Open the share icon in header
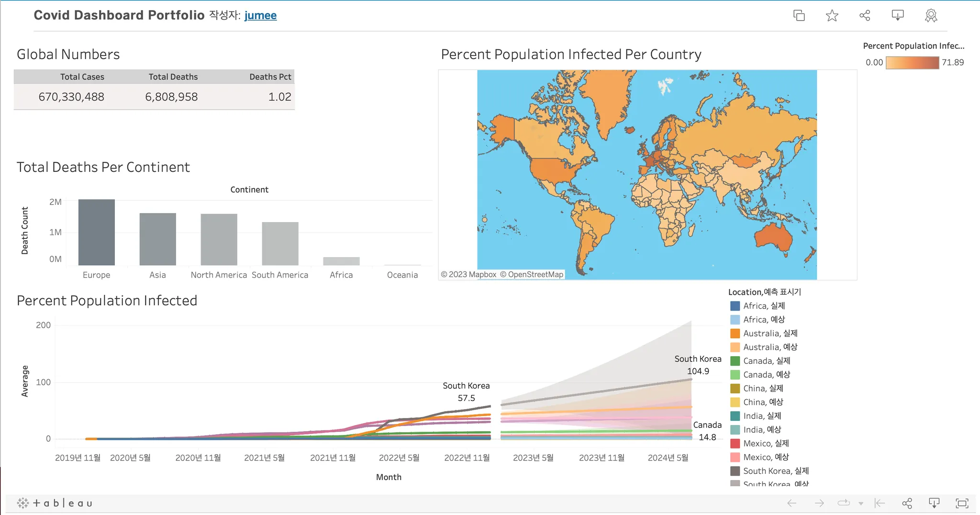980x515 pixels. 865,15
